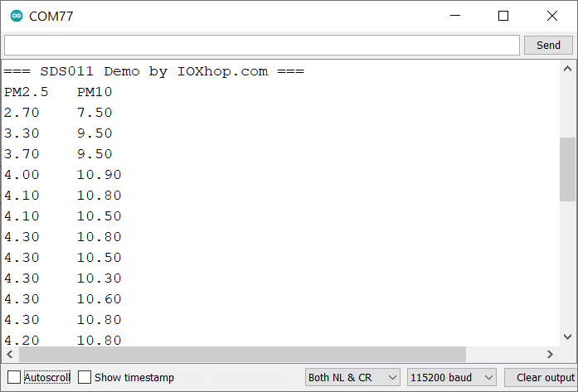Click the vertical scrollbar thumb

(x=567, y=169)
